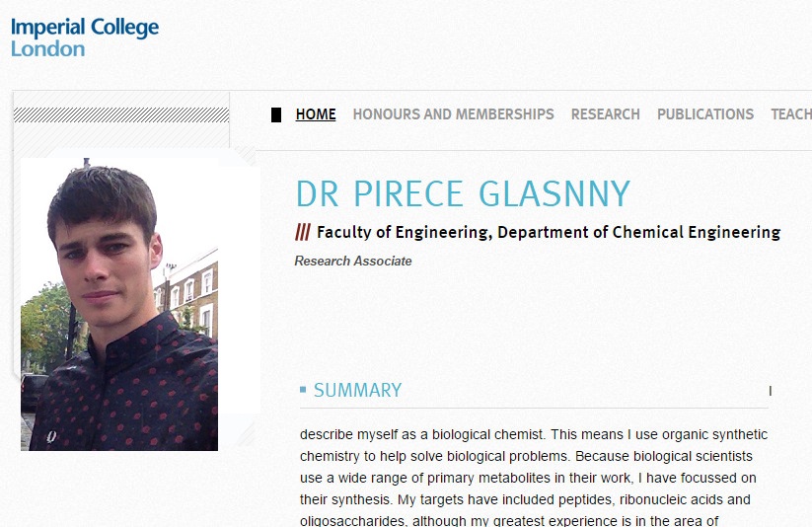Click the word 'London' in the logo

point(47,49)
